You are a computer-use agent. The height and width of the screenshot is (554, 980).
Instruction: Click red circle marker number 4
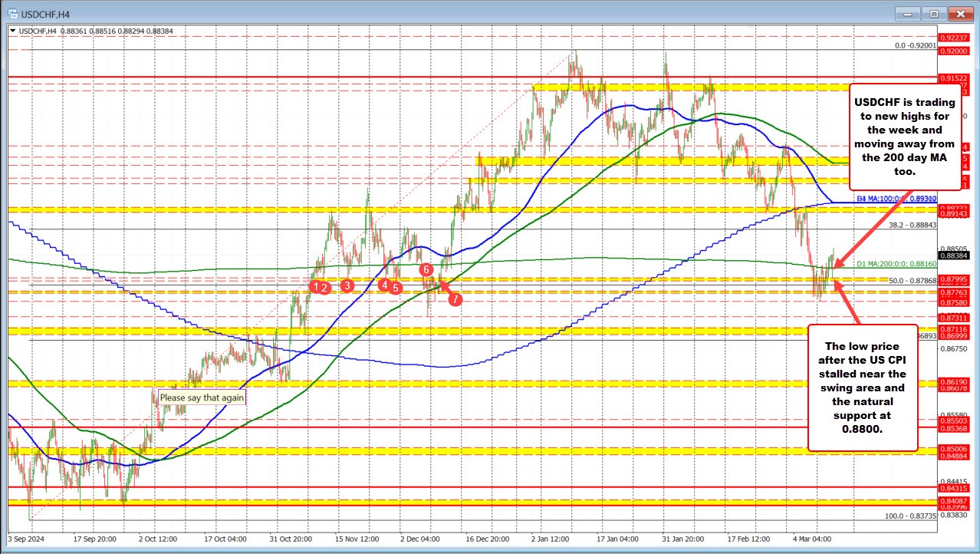(x=384, y=285)
